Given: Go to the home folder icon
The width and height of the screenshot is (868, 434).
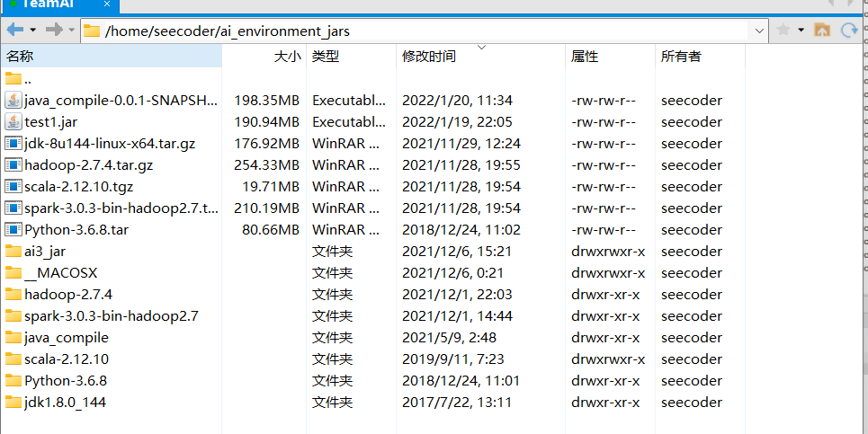Looking at the screenshot, I should (x=822, y=30).
